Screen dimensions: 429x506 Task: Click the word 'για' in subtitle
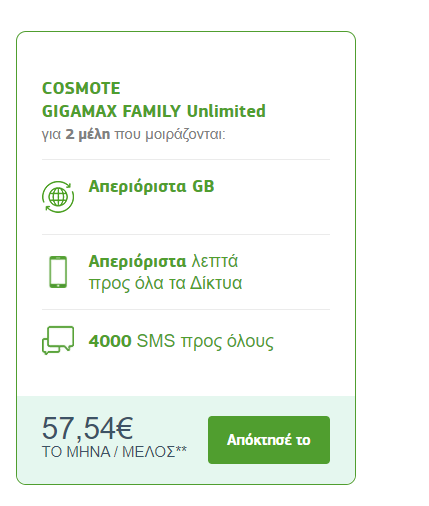click(51, 135)
